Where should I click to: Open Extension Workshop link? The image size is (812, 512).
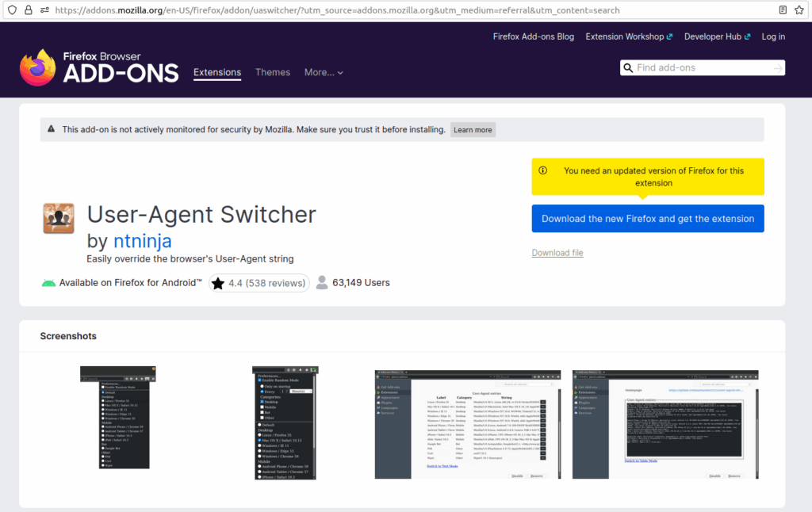(x=629, y=36)
